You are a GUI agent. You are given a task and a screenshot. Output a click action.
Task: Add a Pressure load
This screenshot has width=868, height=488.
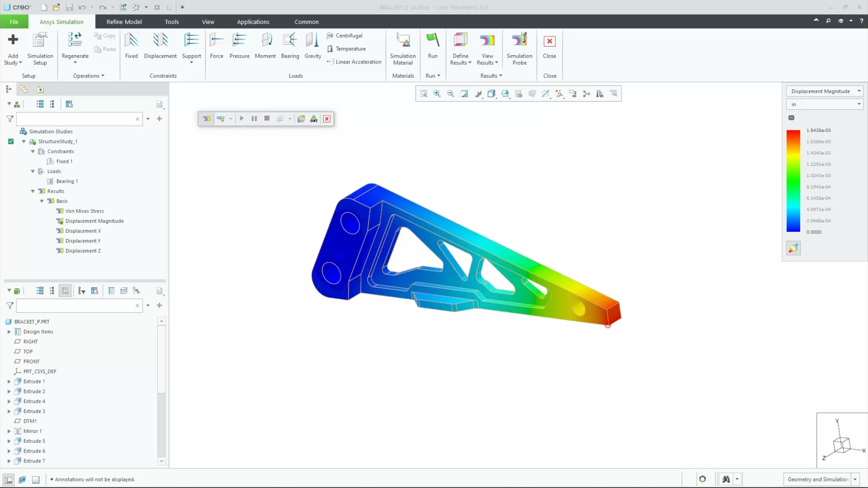coord(239,46)
